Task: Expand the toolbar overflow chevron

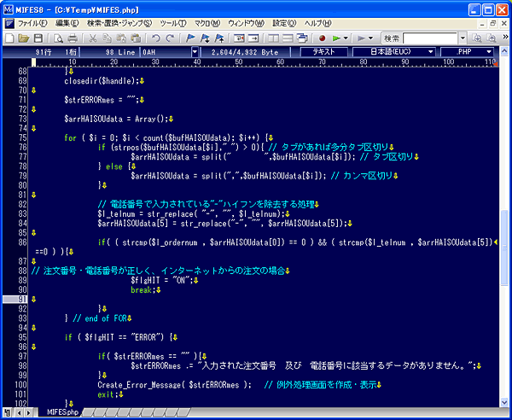Action: [505, 37]
